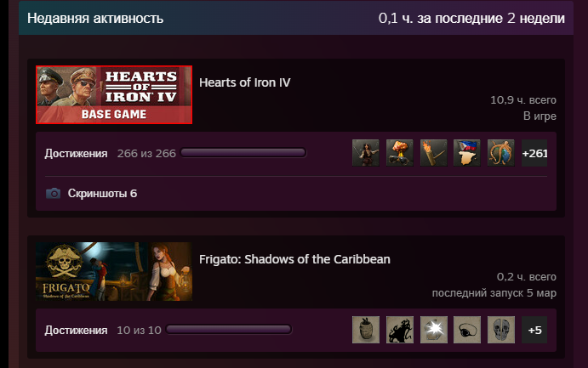Show the +5 more Frigato achievements
Image resolution: width=588 pixels, height=368 pixels.
tap(534, 330)
